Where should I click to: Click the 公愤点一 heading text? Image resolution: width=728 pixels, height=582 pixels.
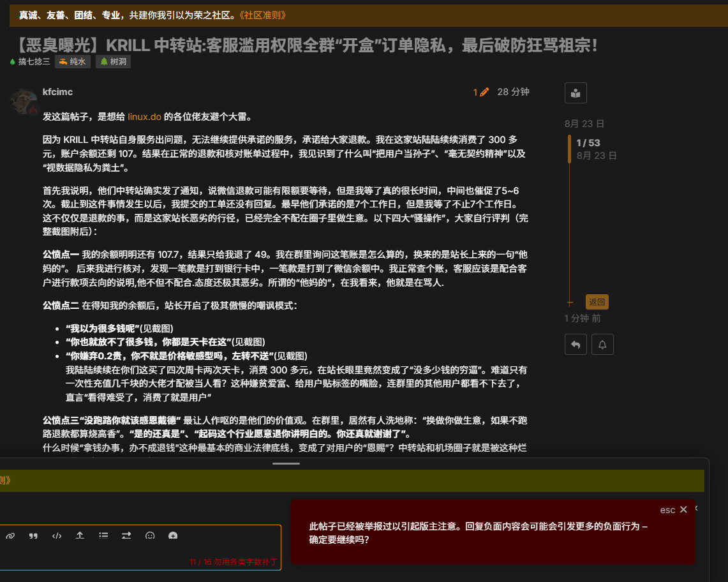tap(61, 255)
